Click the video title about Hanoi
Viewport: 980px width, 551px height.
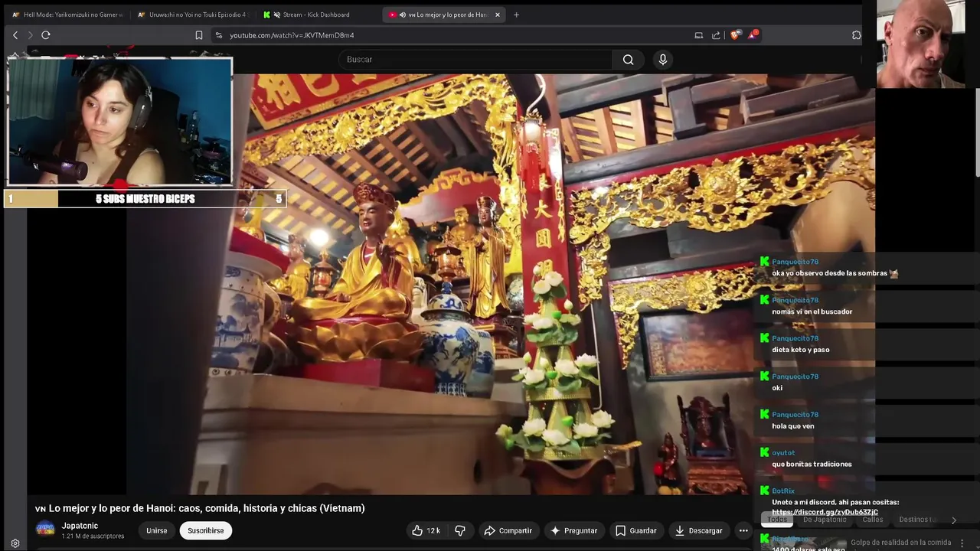pyautogui.click(x=200, y=508)
